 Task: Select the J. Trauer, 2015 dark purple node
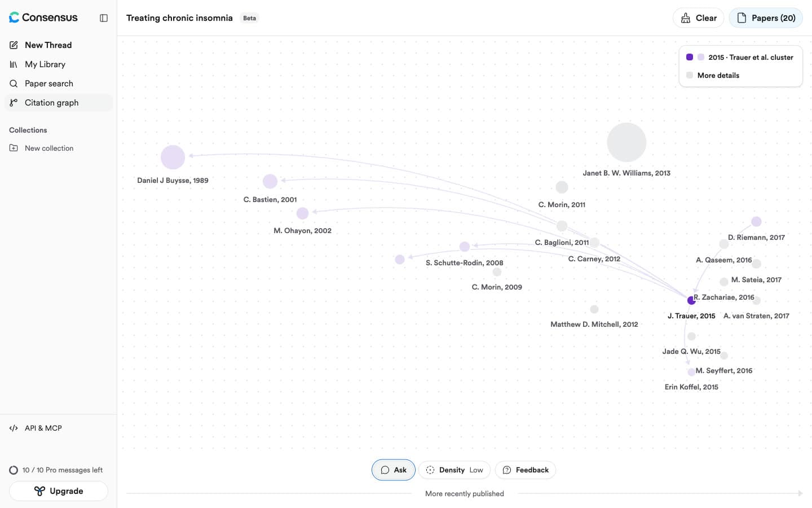(691, 300)
